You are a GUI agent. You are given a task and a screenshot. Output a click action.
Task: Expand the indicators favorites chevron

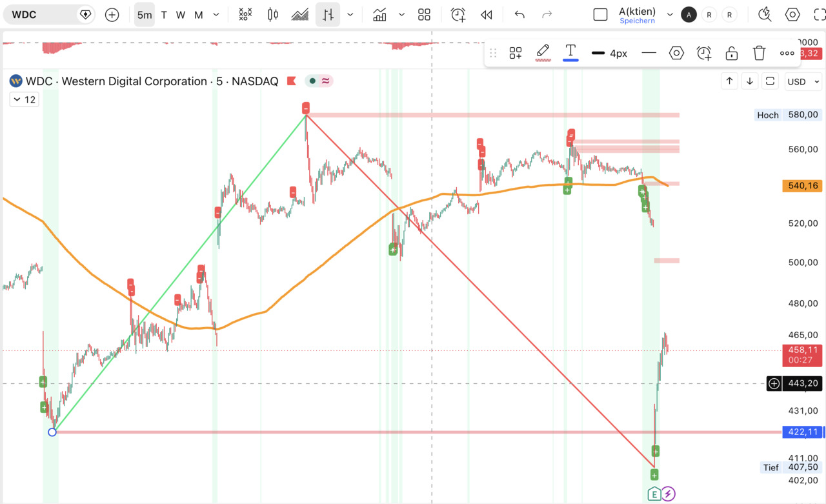click(402, 14)
